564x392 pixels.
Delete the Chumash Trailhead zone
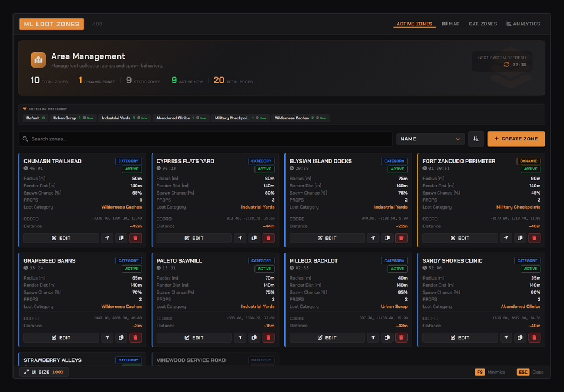[136, 238]
